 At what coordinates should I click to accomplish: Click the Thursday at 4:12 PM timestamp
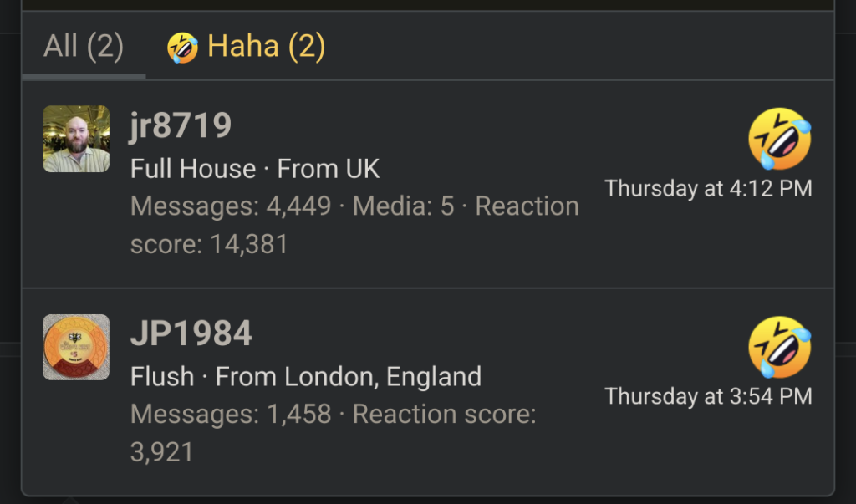click(x=708, y=188)
